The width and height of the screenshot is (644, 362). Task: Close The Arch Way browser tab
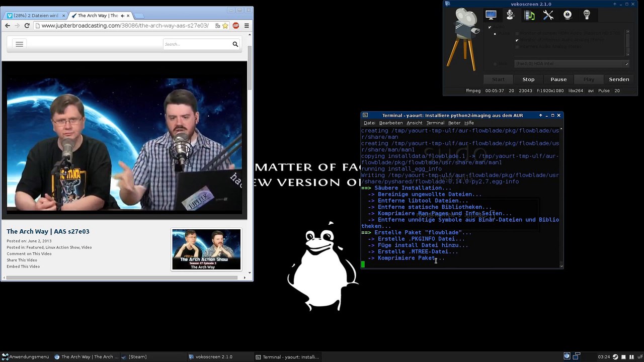click(128, 16)
